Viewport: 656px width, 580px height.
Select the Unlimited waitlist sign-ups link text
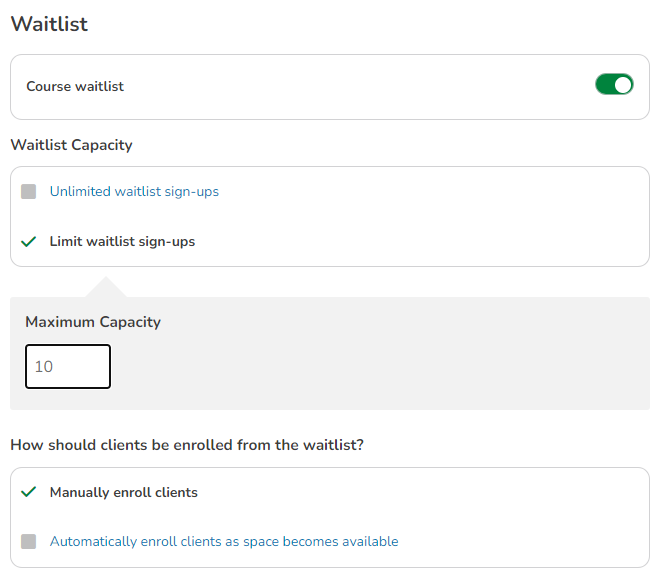[134, 191]
